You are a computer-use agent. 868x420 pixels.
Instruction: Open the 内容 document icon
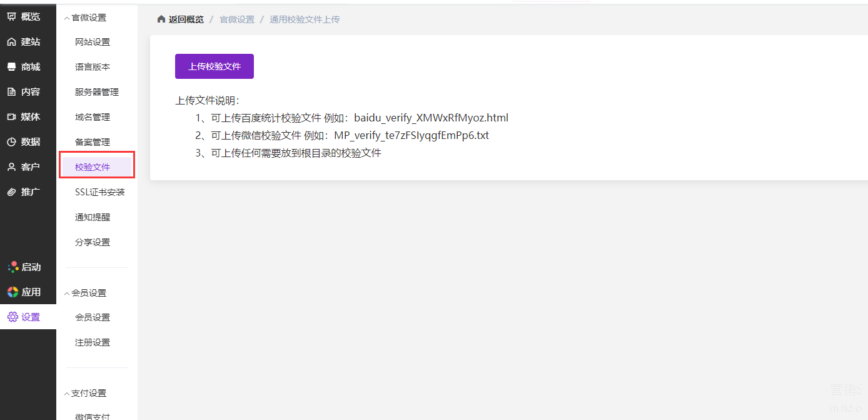coord(11,92)
